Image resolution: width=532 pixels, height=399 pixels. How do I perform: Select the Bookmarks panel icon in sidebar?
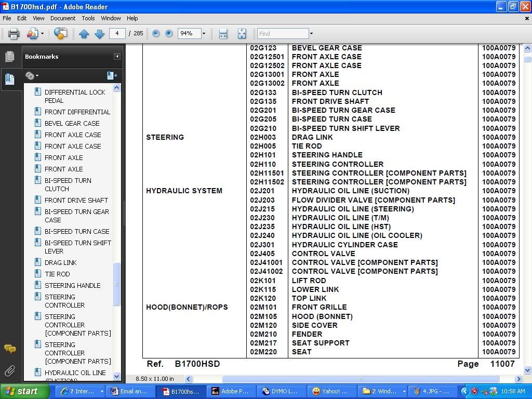[10, 79]
